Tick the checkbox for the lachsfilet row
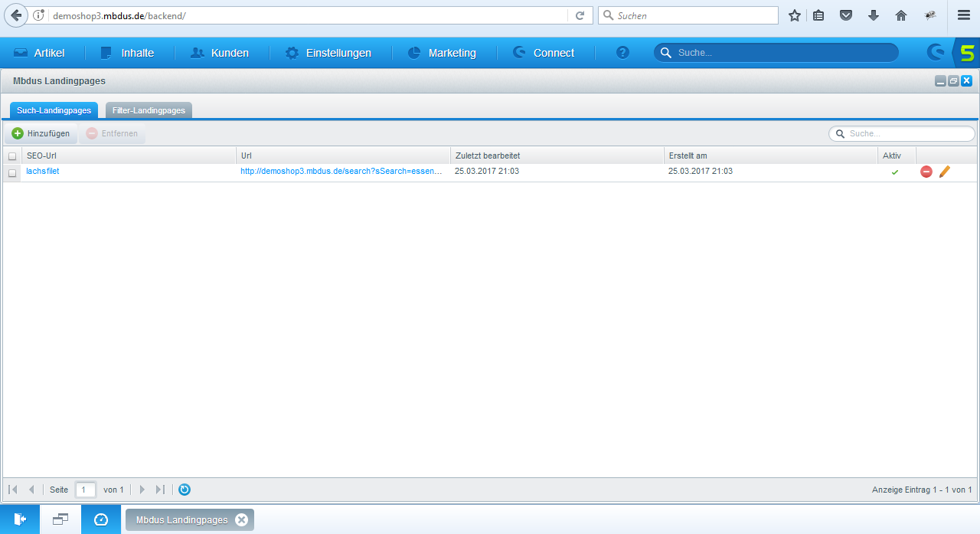Screen dimensions: 980x534 tap(12, 172)
